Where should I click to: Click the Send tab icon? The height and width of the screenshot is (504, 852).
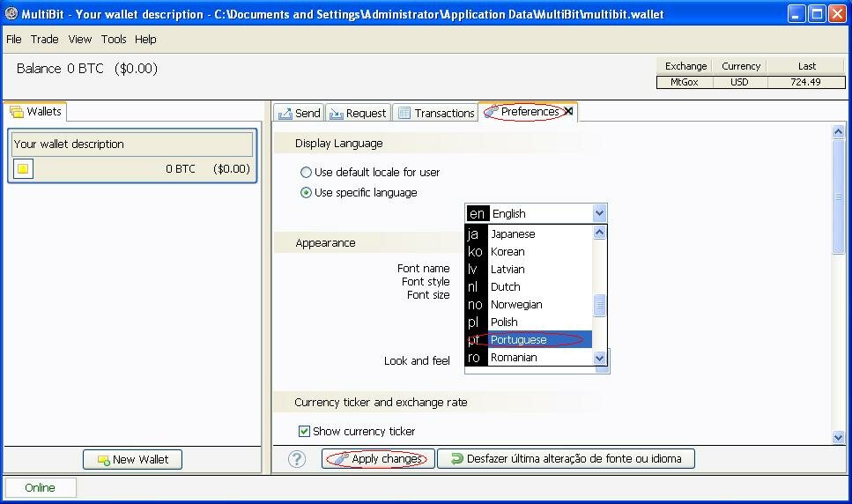(285, 114)
